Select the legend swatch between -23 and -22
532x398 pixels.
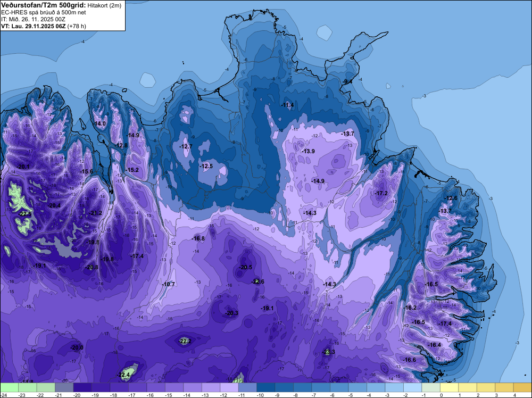[28, 387]
